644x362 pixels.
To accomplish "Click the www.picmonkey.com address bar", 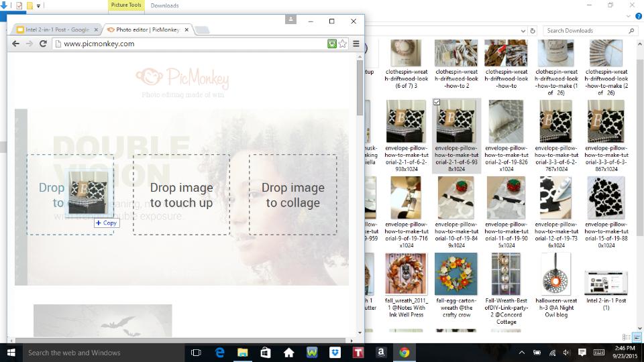I will click(x=189, y=44).
